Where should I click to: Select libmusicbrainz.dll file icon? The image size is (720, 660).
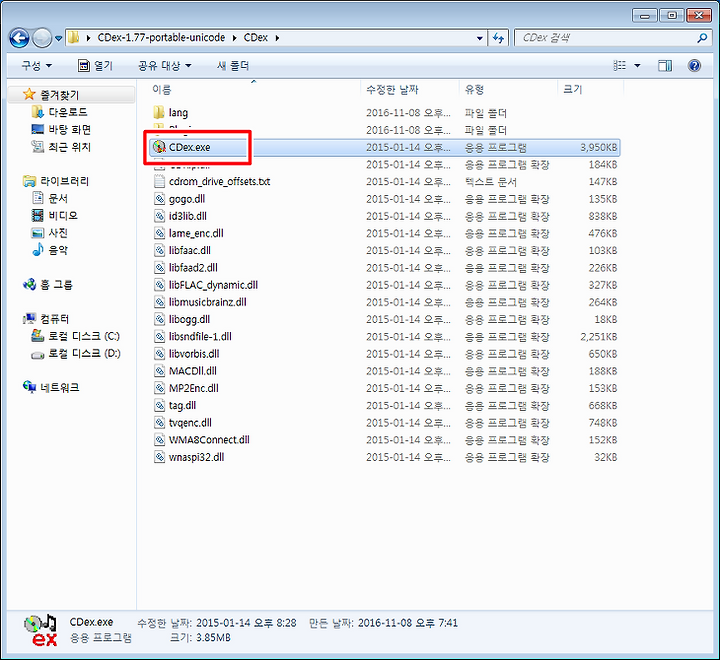click(x=159, y=302)
